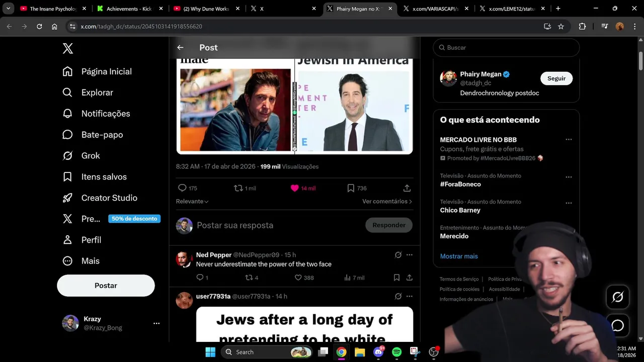This screenshot has width=644, height=362.
Task: Open Termos de Serviço link
Action: (459, 279)
